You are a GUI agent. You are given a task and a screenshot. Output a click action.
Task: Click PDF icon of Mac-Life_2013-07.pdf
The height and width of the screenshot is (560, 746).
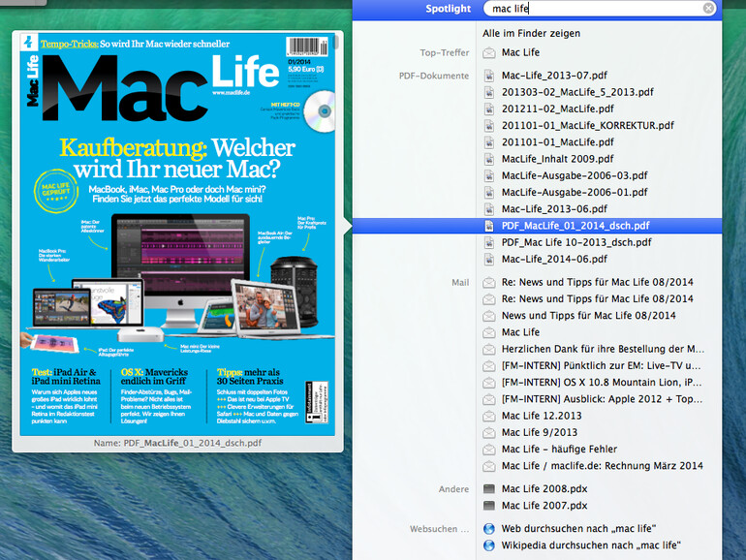point(488,76)
